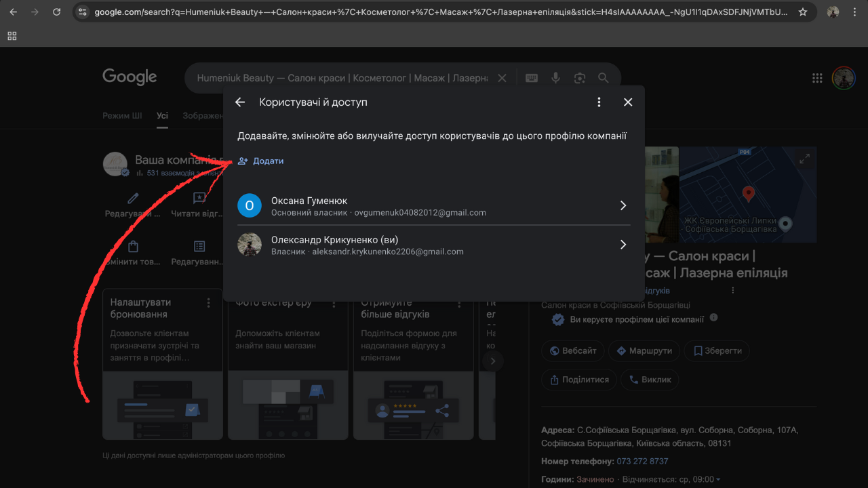Click the Google logo
This screenshot has width=868, height=488.
tap(130, 77)
